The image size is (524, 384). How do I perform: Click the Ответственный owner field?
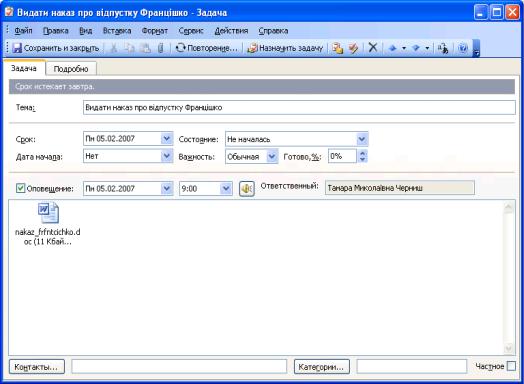coord(400,188)
